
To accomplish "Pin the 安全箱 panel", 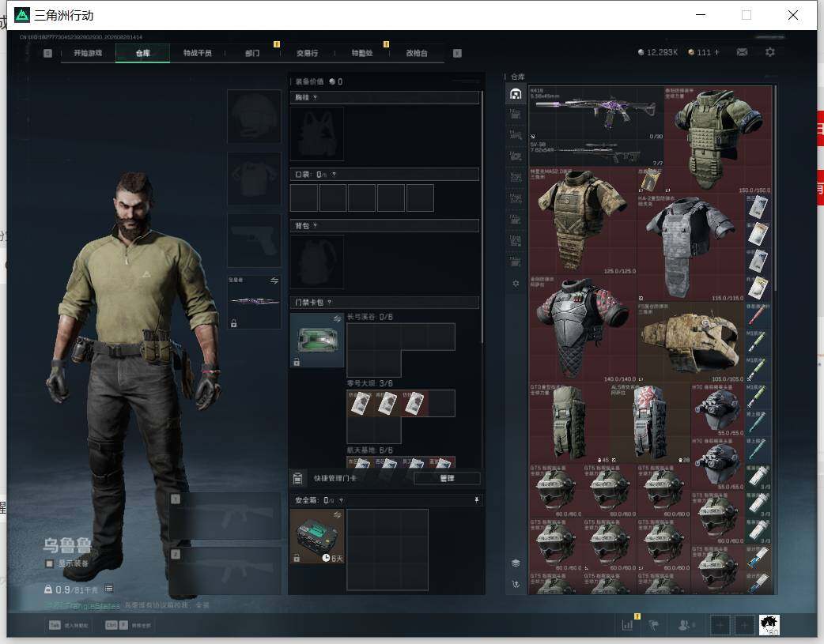I will (477, 500).
